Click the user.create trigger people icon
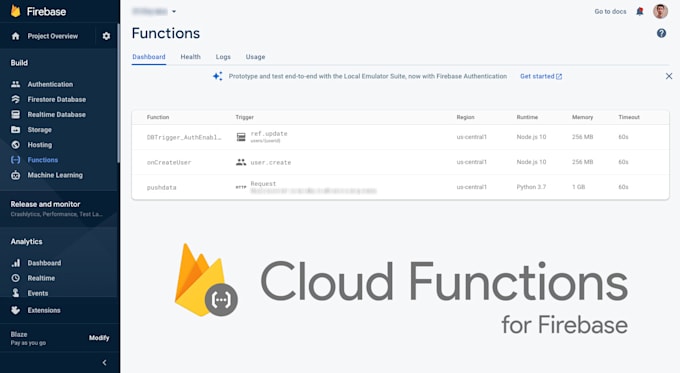Image resolution: width=680 pixels, height=373 pixels. (x=241, y=162)
